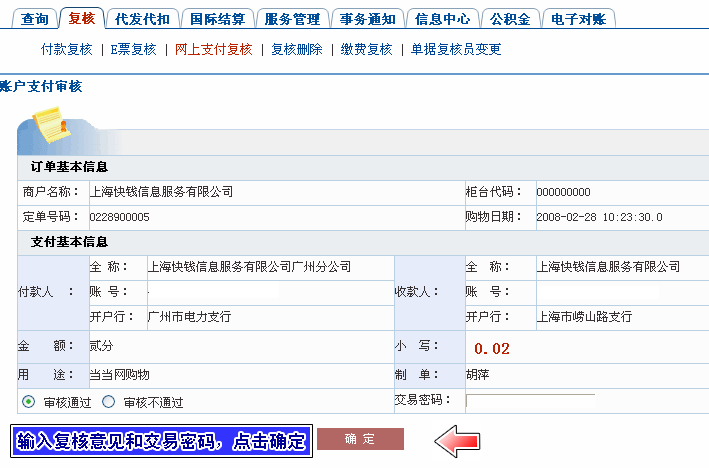Switch to the 复核 tab

point(82,19)
